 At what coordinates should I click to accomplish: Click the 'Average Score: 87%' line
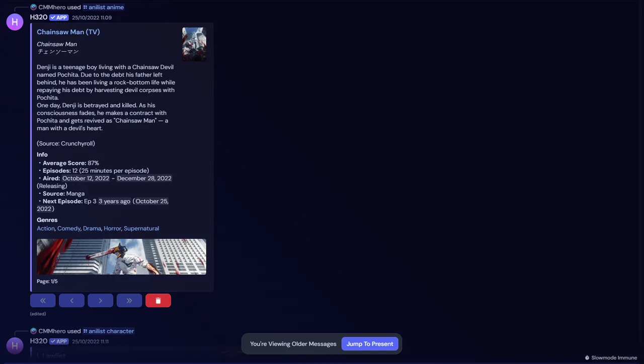(69, 163)
